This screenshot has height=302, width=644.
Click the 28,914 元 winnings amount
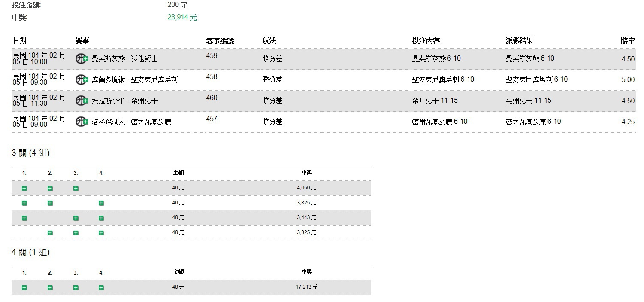182,18
